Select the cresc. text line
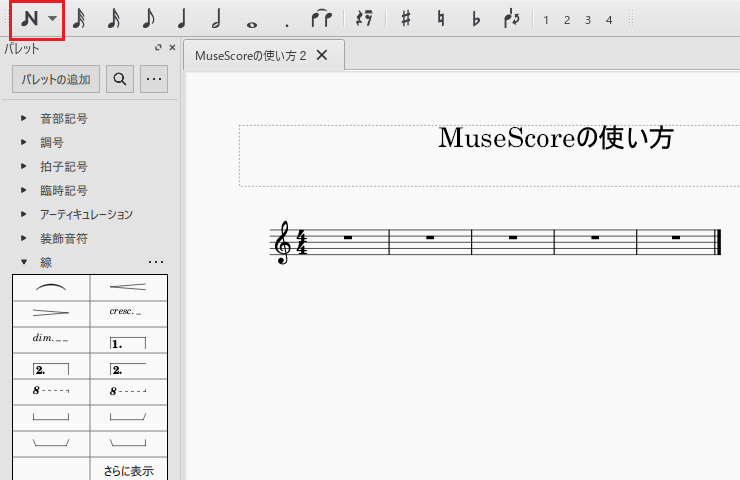Viewport: 740px width, 480px height. [128, 314]
